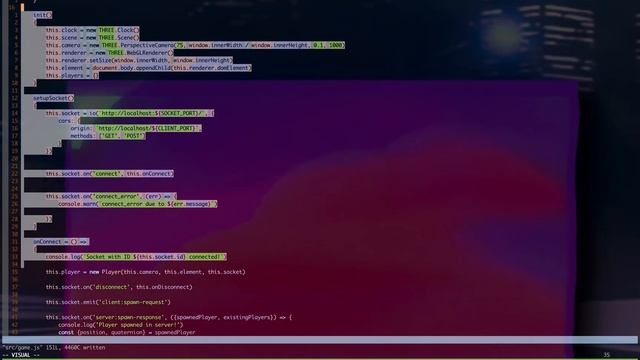Click the socket.on('disconnect', this.onDisconnect) line

tap(119, 287)
